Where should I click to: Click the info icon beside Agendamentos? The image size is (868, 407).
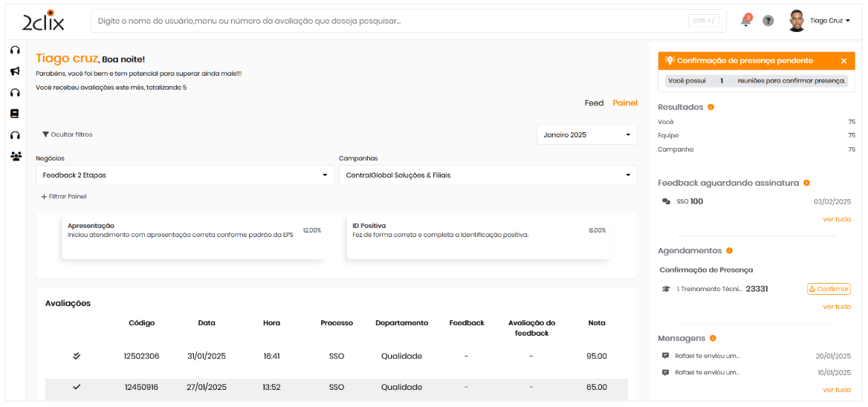coord(729,251)
